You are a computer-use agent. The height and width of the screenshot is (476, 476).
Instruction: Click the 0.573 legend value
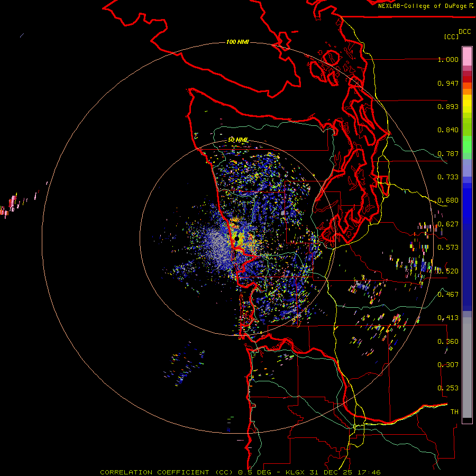pyautogui.click(x=448, y=248)
